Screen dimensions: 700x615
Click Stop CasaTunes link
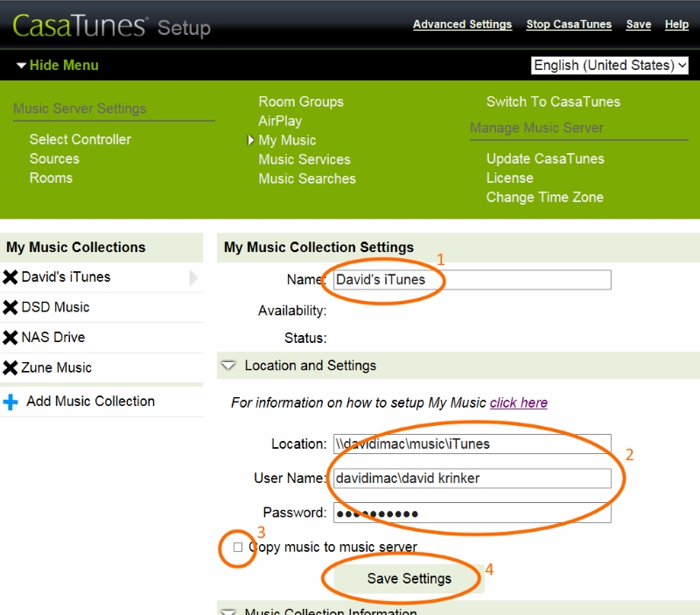(x=569, y=24)
